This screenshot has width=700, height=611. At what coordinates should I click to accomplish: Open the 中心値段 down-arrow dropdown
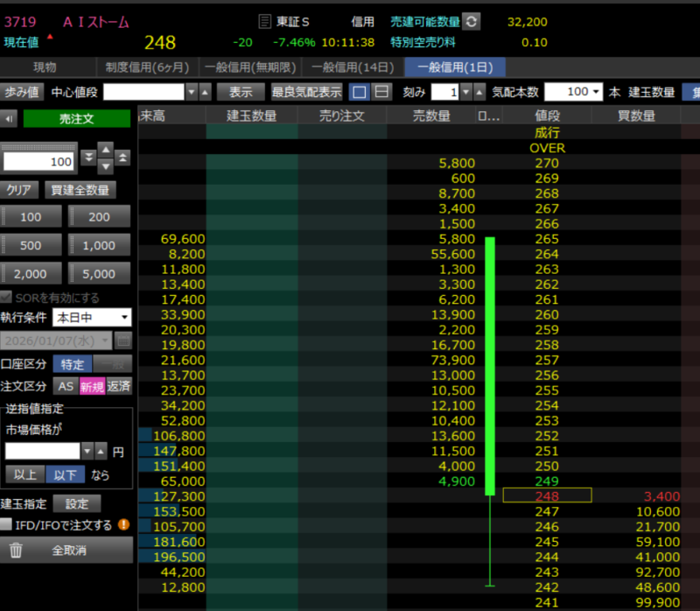(x=190, y=92)
